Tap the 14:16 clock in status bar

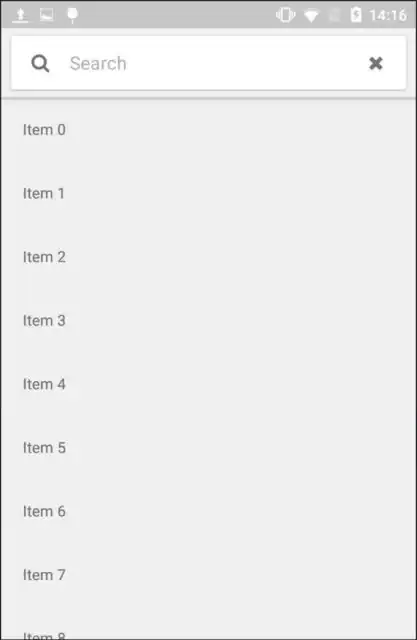click(x=388, y=16)
